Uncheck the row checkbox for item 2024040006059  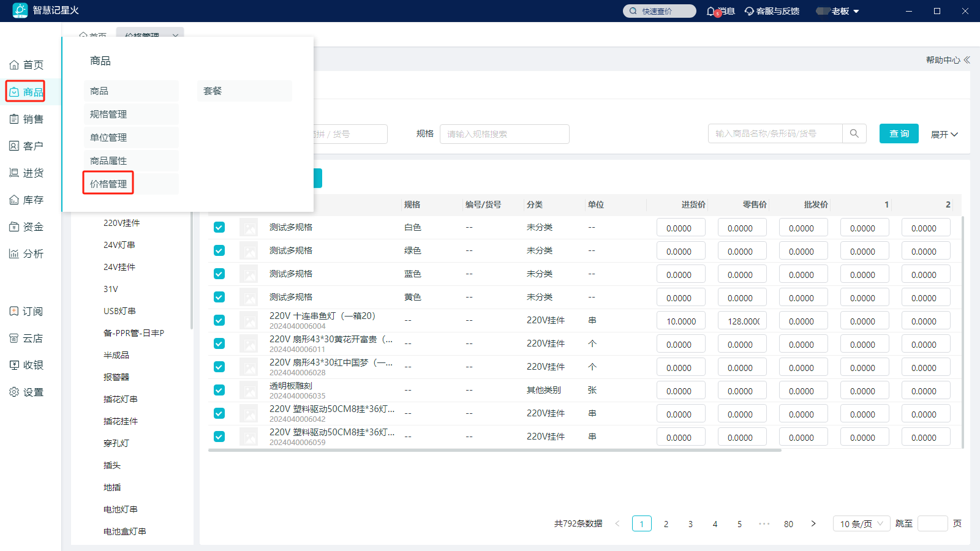[219, 437]
